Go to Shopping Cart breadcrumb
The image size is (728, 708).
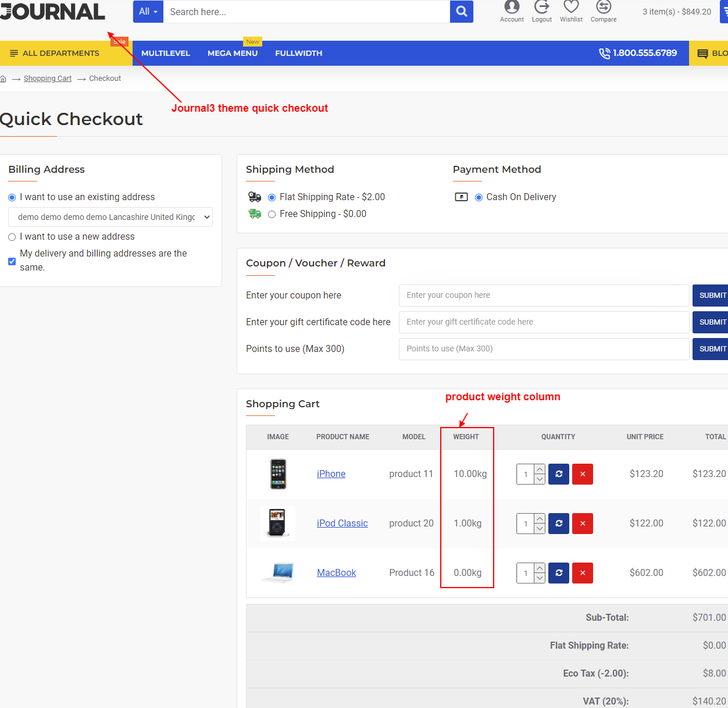tap(48, 79)
